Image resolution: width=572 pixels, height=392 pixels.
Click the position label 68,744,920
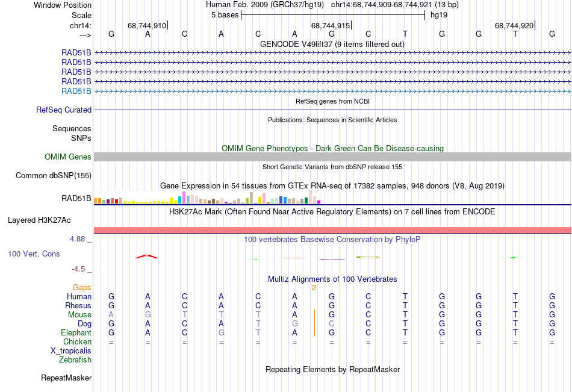pos(514,25)
